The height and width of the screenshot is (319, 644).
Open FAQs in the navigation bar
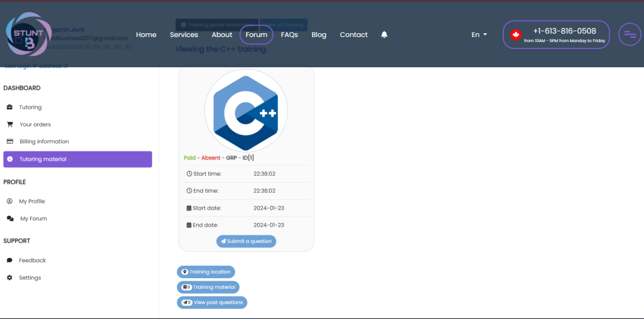[x=289, y=35]
